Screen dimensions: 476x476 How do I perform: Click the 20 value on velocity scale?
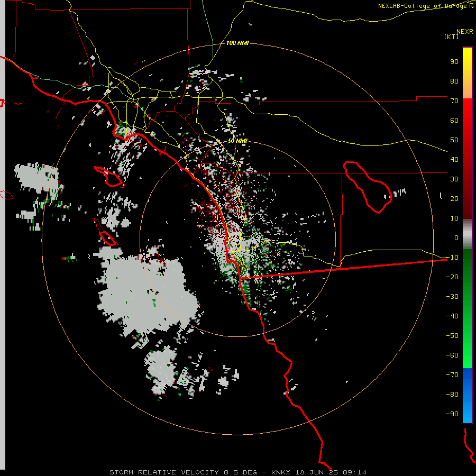(454, 198)
